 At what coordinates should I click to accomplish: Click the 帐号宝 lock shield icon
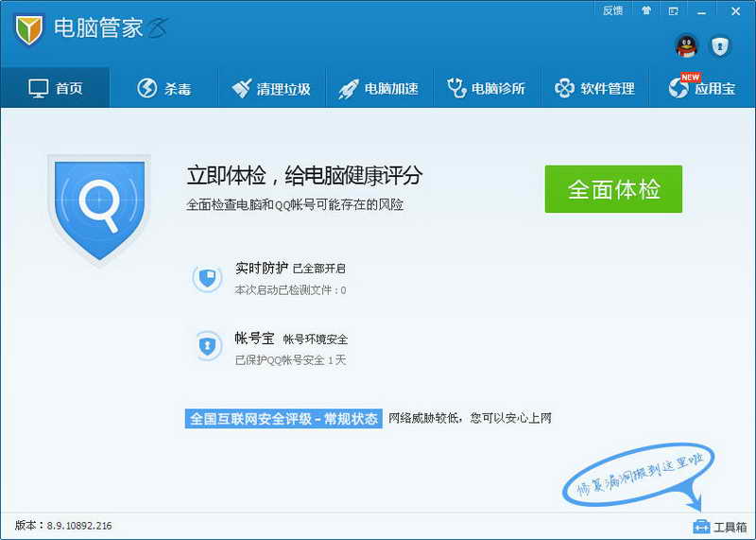pos(207,347)
